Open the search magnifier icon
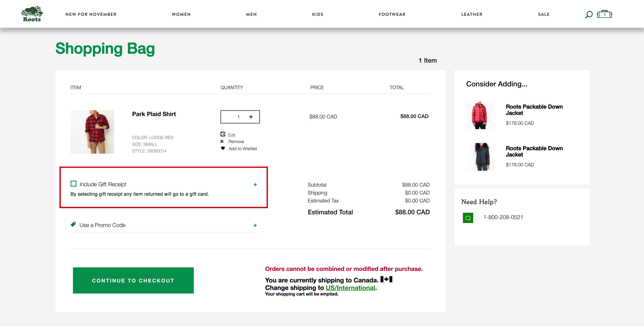The width and height of the screenshot is (644, 326). coord(589,14)
